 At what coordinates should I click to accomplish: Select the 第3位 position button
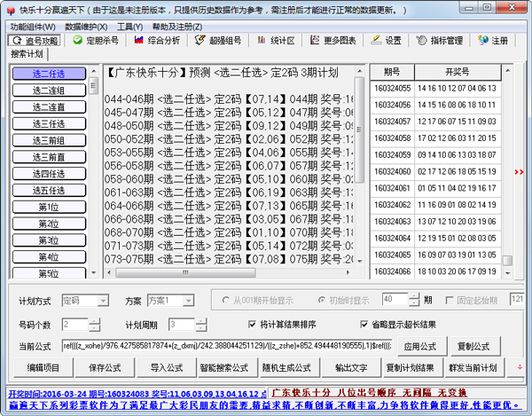click(49, 239)
